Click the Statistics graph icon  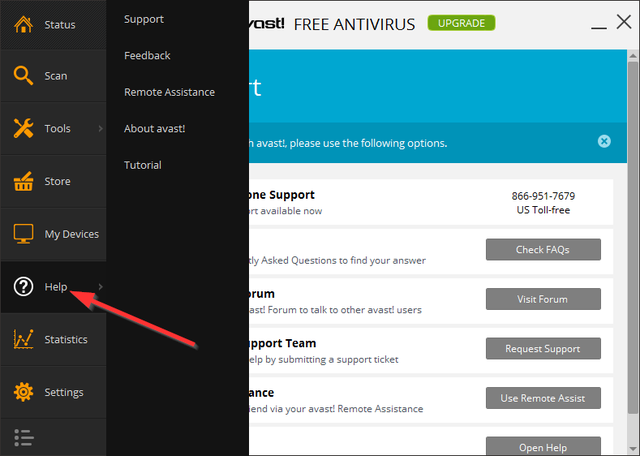[x=23, y=339]
